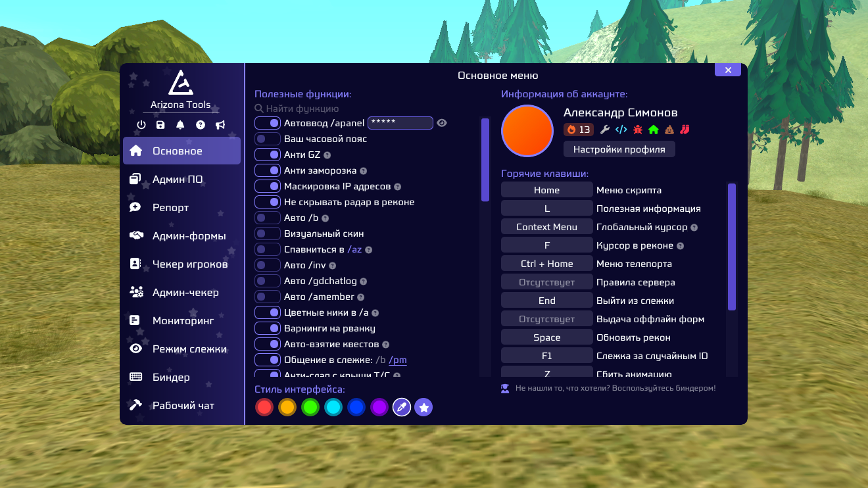Click the save floppy disk icon
868x488 pixels.
160,125
